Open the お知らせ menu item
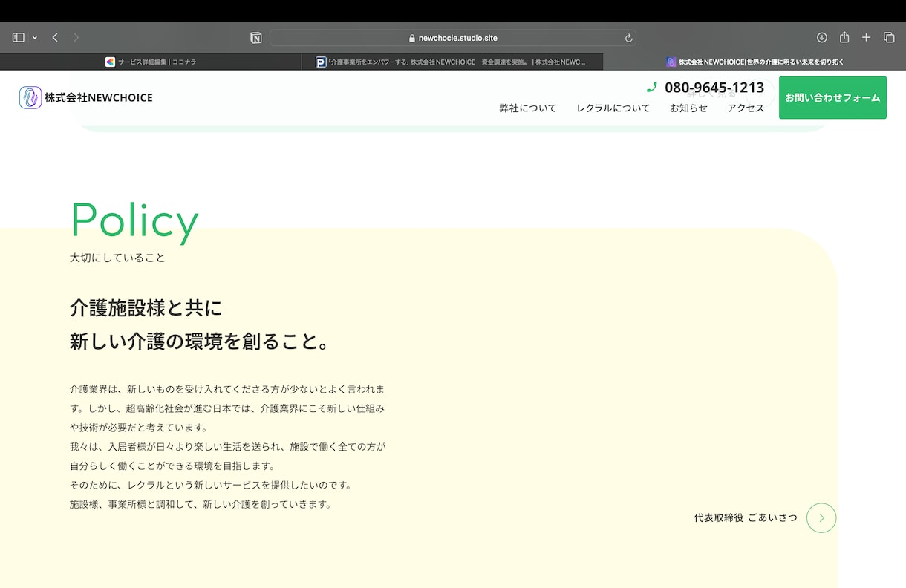This screenshot has height=588, width=906. pos(688,108)
